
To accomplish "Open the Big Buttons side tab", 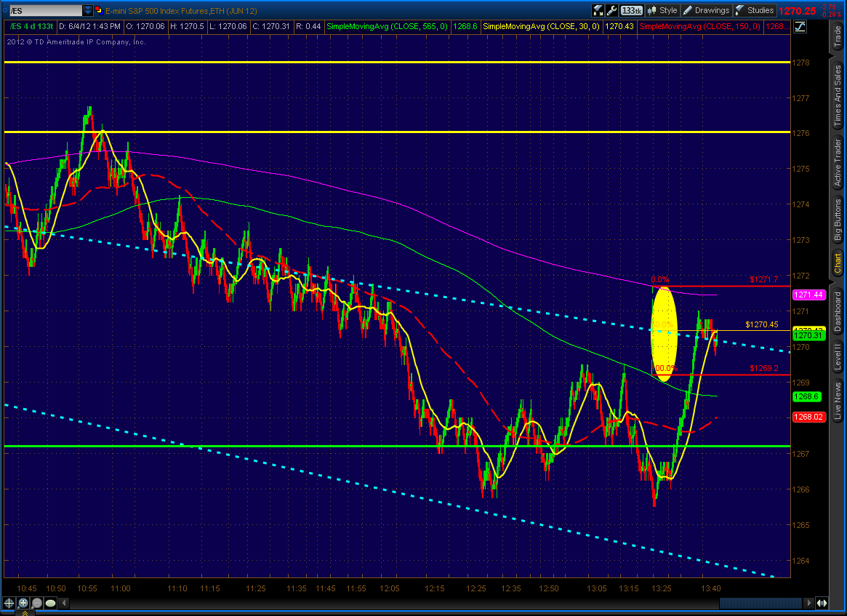I will [x=838, y=220].
